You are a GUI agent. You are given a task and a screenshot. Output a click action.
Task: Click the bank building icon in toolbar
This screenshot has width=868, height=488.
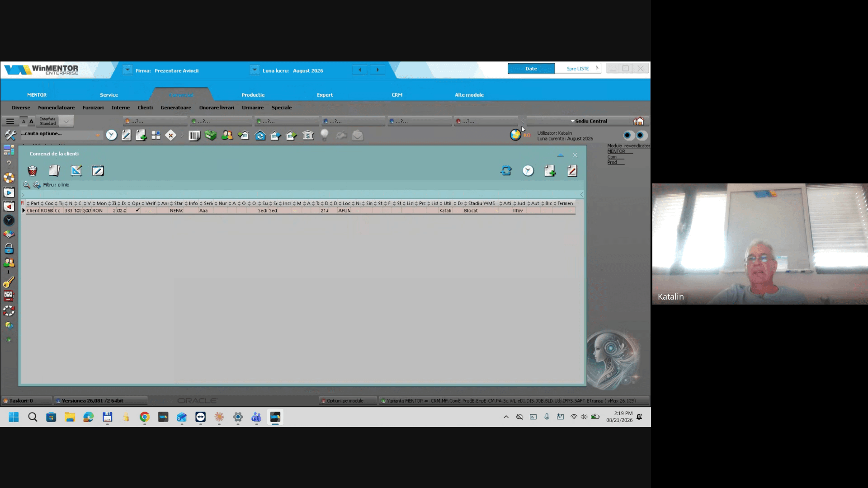point(308,135)
